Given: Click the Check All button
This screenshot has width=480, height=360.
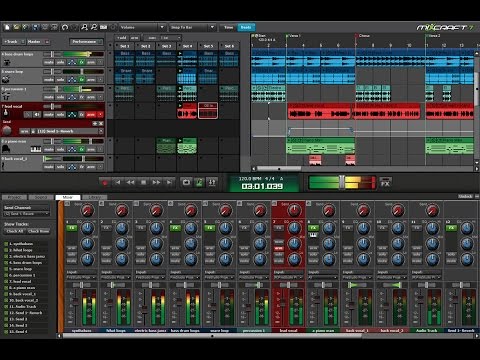Looking at the screenshot, I should click(15, 231).
